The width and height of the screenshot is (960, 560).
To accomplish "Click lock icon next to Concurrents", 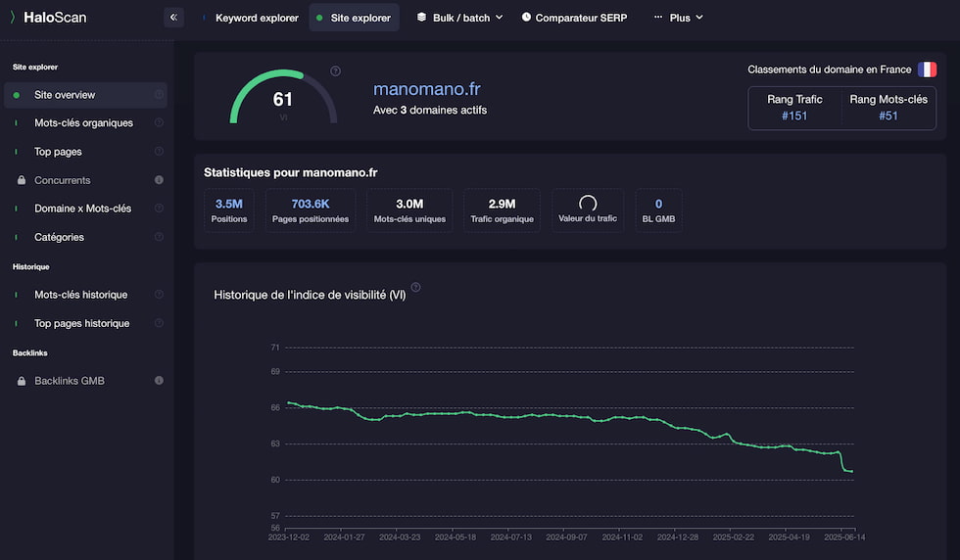I will (22, 180).
